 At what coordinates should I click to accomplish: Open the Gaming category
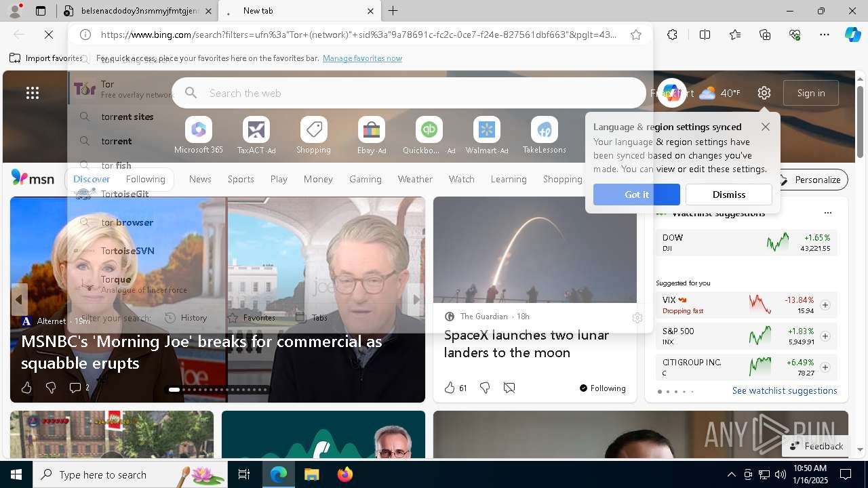(x=366, y=179)
